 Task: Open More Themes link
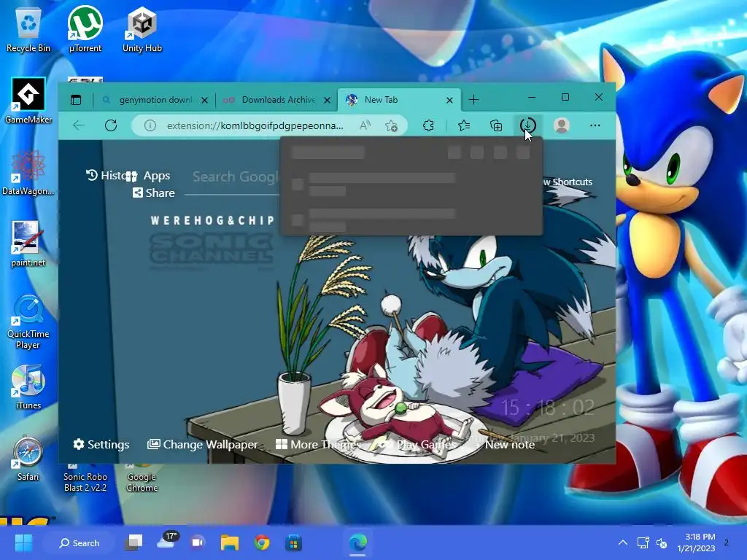318,444
